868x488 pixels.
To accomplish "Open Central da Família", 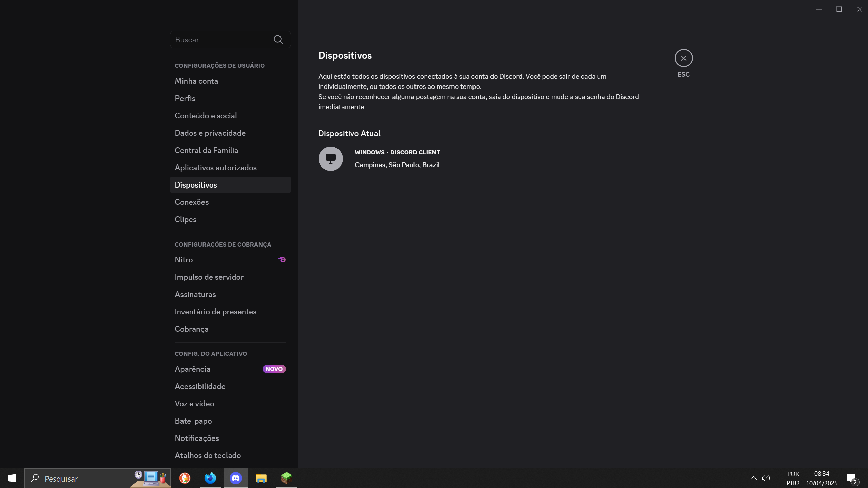I will tap(230, 150).
